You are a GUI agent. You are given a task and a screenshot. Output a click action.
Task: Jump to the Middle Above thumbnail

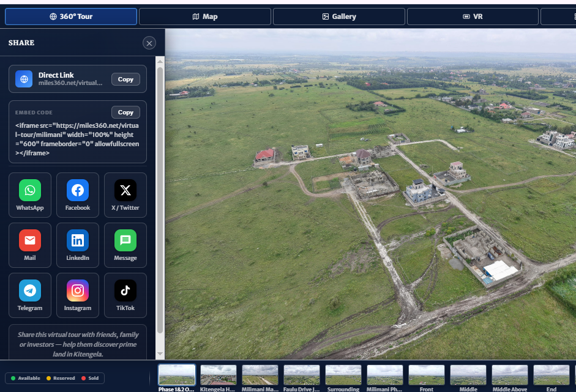510,378
